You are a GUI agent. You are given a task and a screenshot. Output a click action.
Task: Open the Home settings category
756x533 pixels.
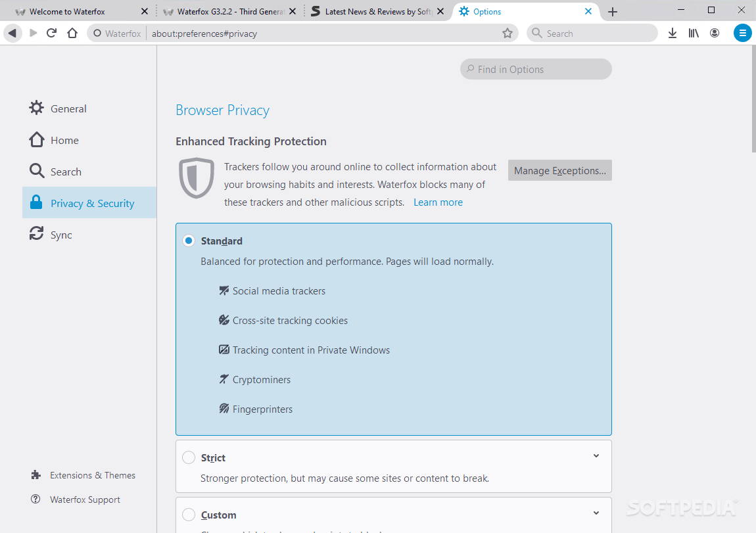[x=89, y=140]
